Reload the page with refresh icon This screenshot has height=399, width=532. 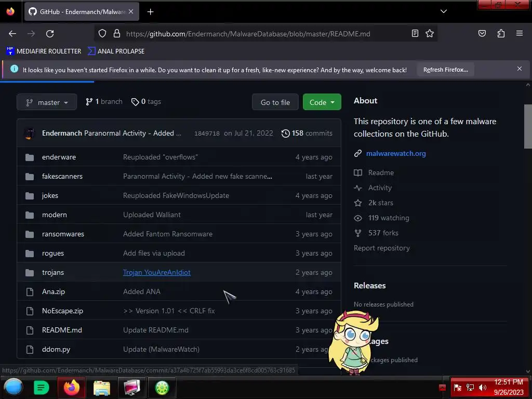click(x=50, y=34)
